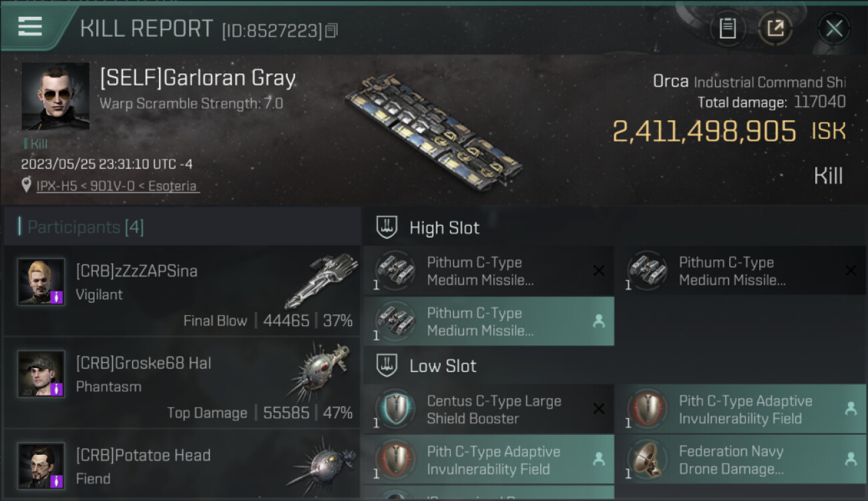
Task: Select Groske68 Hal's portrait
Action: (x=41, y=374)
